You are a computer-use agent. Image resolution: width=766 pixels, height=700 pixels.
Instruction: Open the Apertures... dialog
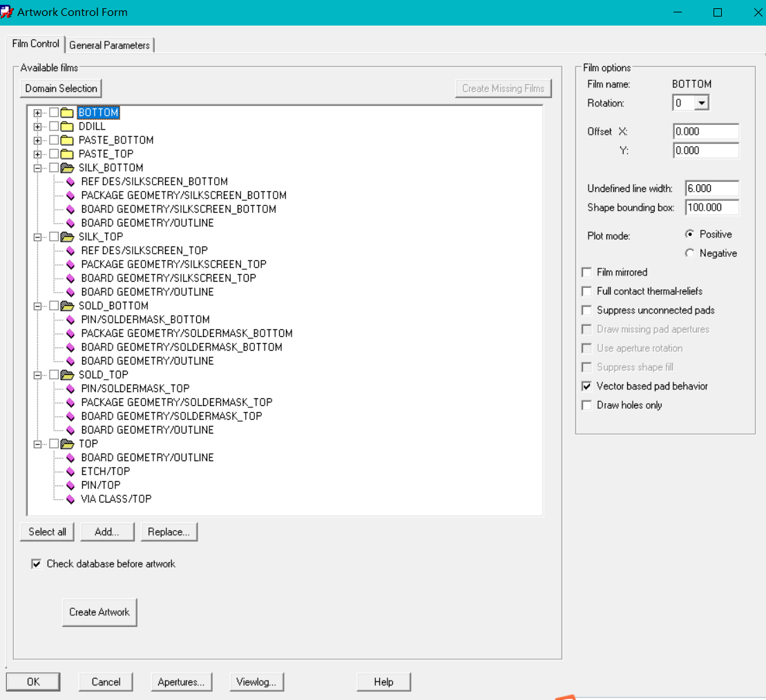[x=181, y=682]
